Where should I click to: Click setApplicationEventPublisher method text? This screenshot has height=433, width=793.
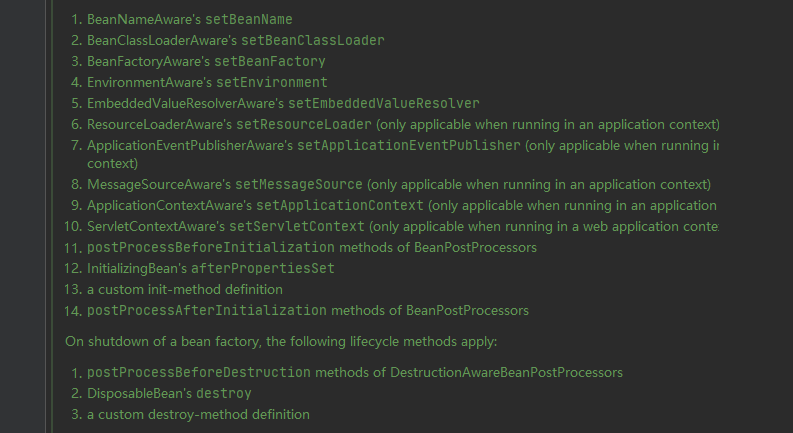[x=409, y=146]
